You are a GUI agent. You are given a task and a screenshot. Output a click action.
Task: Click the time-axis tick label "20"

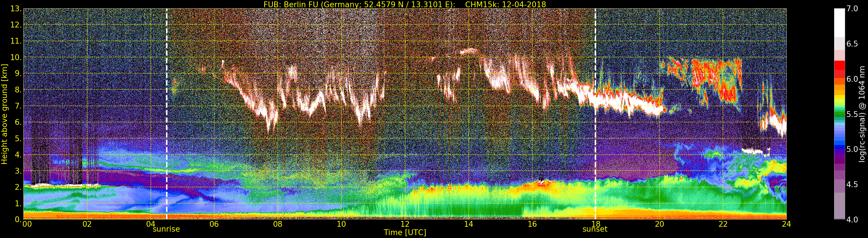[x=659, y=224]
